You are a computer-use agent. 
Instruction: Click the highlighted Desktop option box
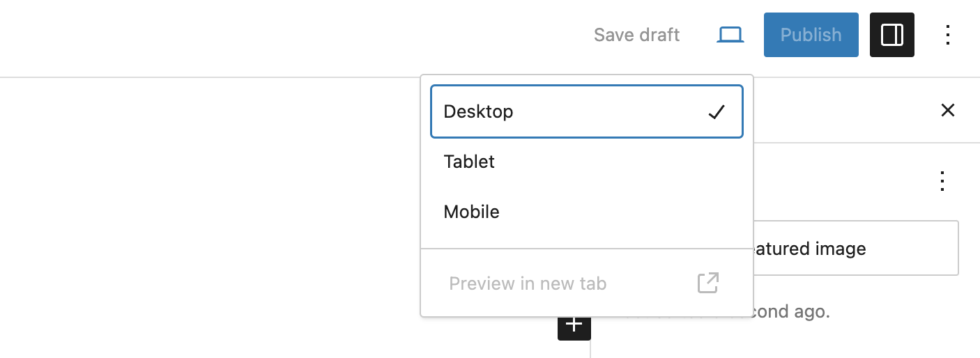(587, 111)
